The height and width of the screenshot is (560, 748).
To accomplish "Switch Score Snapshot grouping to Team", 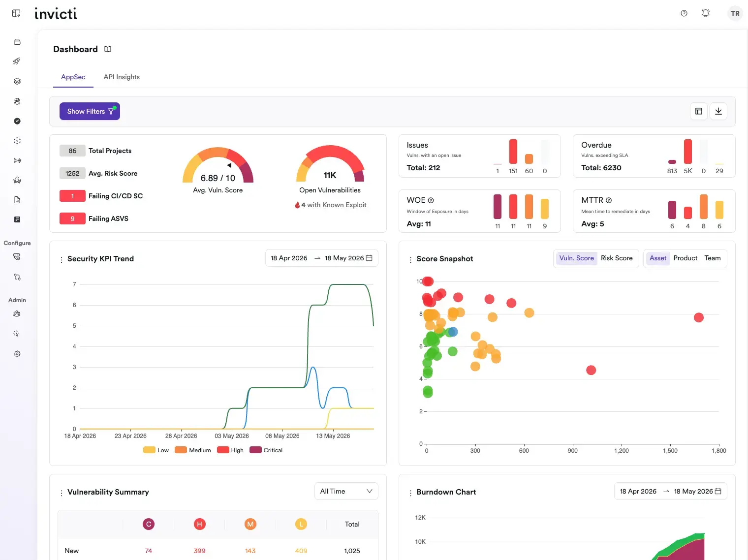I will (x=712, y=258).
